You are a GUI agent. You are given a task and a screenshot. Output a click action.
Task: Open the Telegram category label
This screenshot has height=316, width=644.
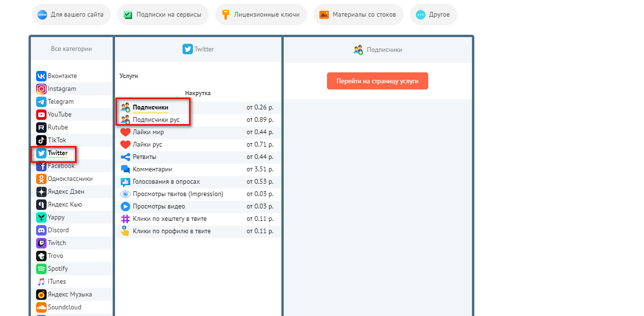61,102
